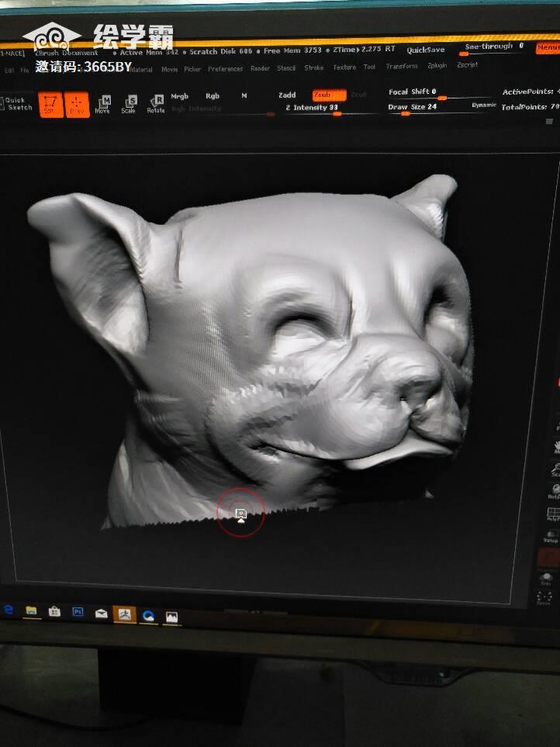The width and height of the screenshot is (560, 747).
Task: Open the Stroke menu
Action: pyautogui.click(x=314, y=67)
